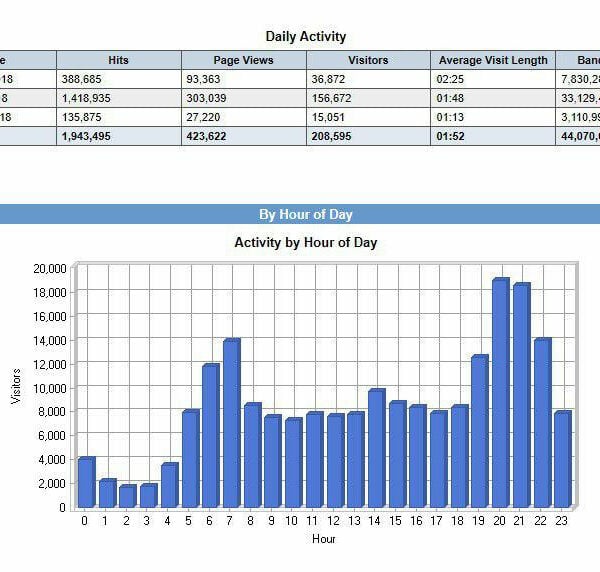This screenshot has height=572, width=600.
Task: Select the hits value 1,418,935
Action: pyautogui.click(x=86, y=98)
